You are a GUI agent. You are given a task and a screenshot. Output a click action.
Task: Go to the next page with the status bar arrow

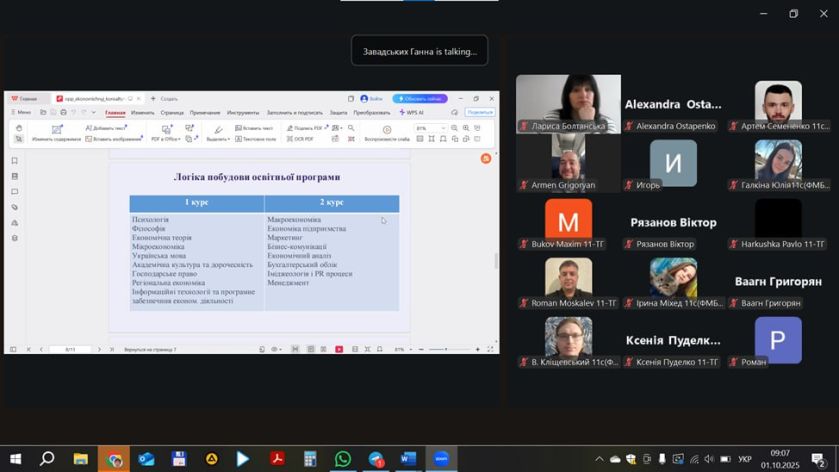(x=99, y=349)
